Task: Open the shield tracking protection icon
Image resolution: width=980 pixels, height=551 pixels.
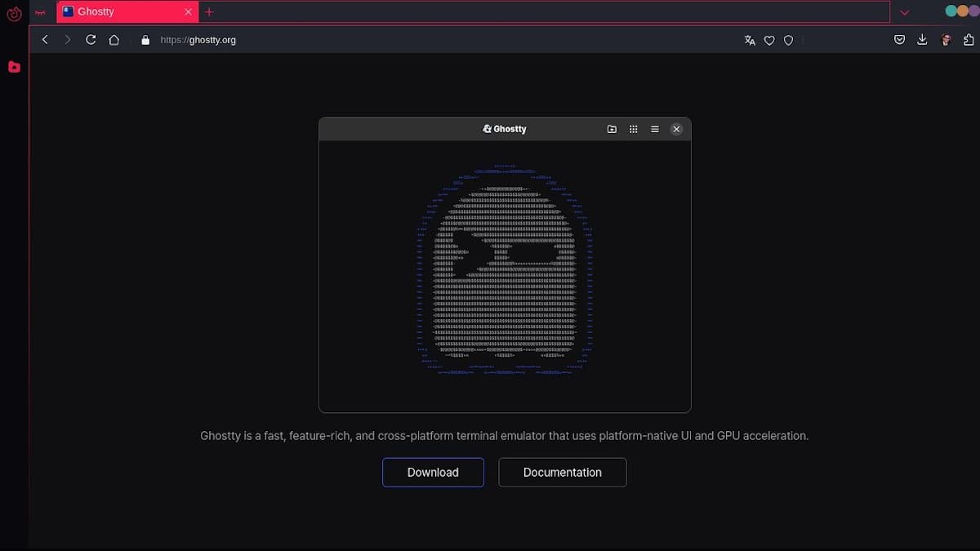Action: [788, 40]
